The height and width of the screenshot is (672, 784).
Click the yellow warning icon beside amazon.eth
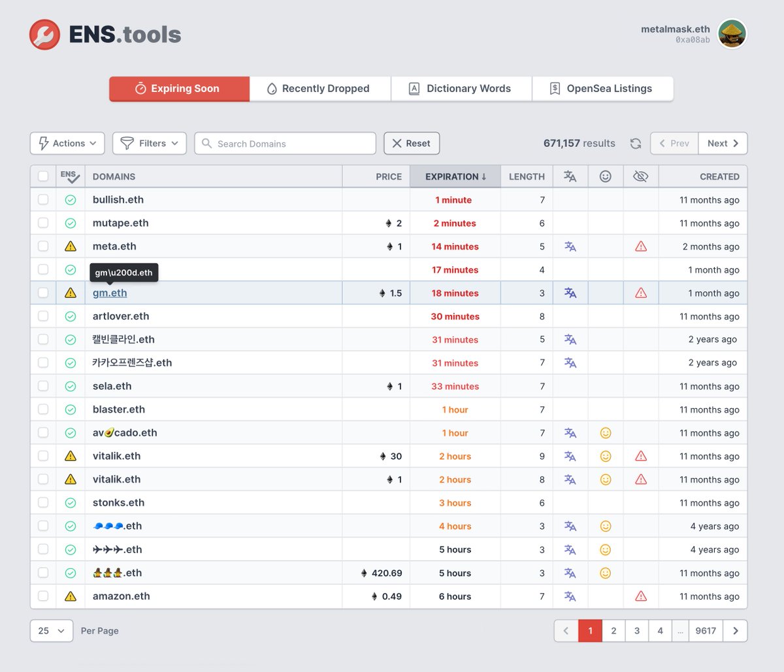(x=71, y=596)
